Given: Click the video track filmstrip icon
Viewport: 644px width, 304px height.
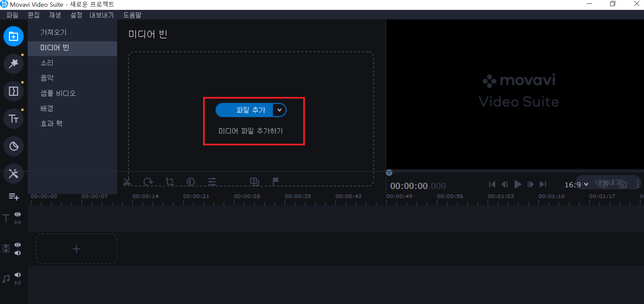Looking at the screenshot, I should [6, 248].
